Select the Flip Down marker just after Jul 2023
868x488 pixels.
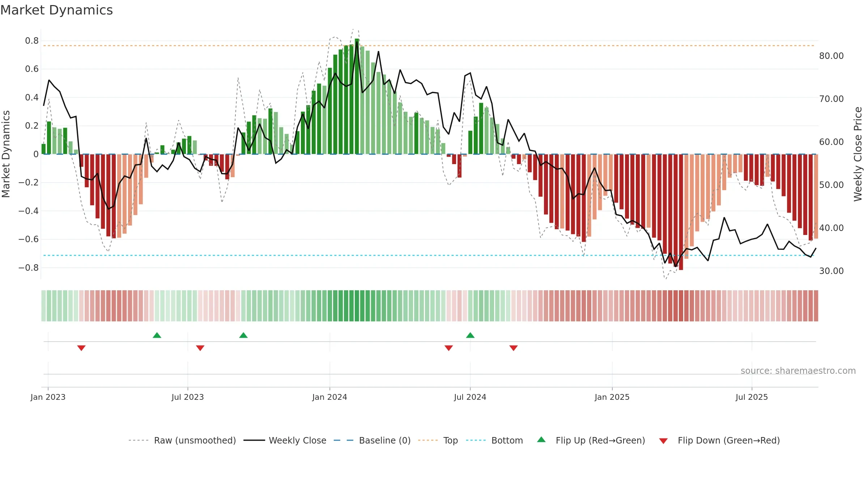click(x=200, y=348)
